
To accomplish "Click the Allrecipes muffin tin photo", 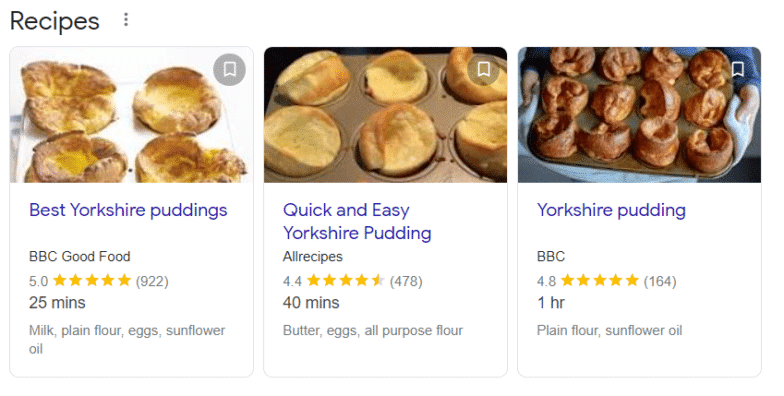I will (386, 114).
